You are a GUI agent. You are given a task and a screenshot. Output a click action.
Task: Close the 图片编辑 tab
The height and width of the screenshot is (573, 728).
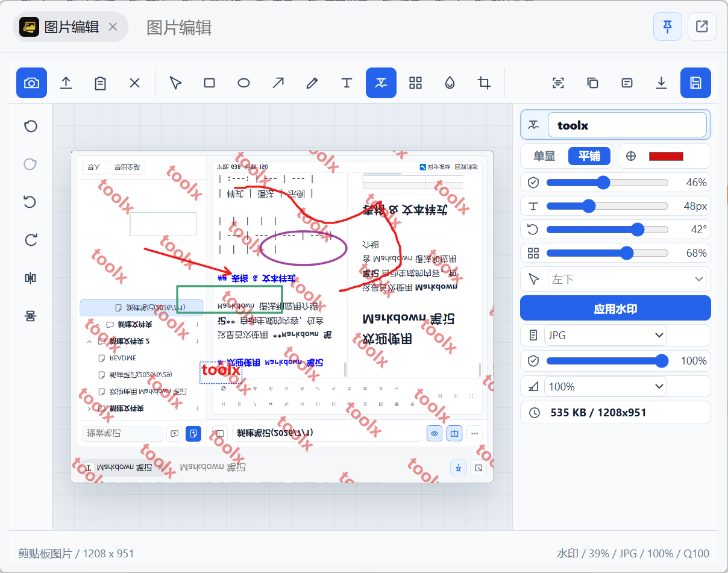(113, 27)
